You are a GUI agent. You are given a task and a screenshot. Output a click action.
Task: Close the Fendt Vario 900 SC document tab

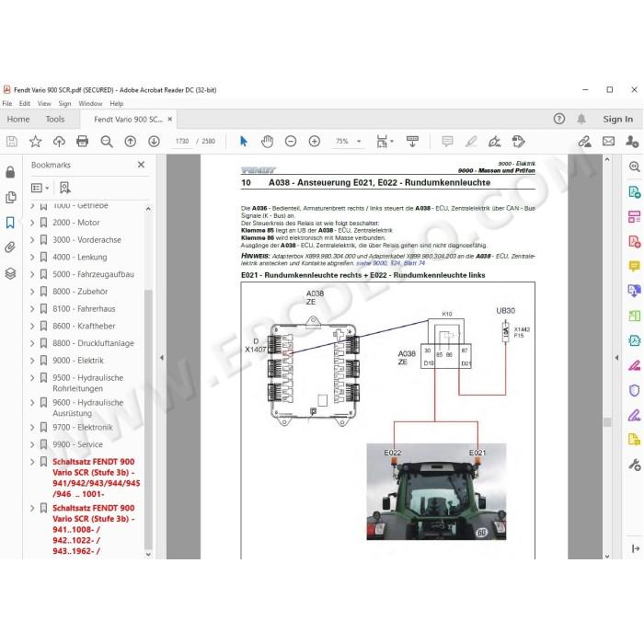pyautogui.click(x=169, y=119)
